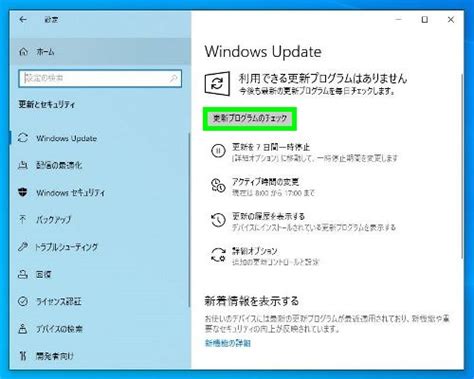Click the large update status refresh icon
Image resolution: width=474 pixels, height=379 pixels.
tap(217, 84)
